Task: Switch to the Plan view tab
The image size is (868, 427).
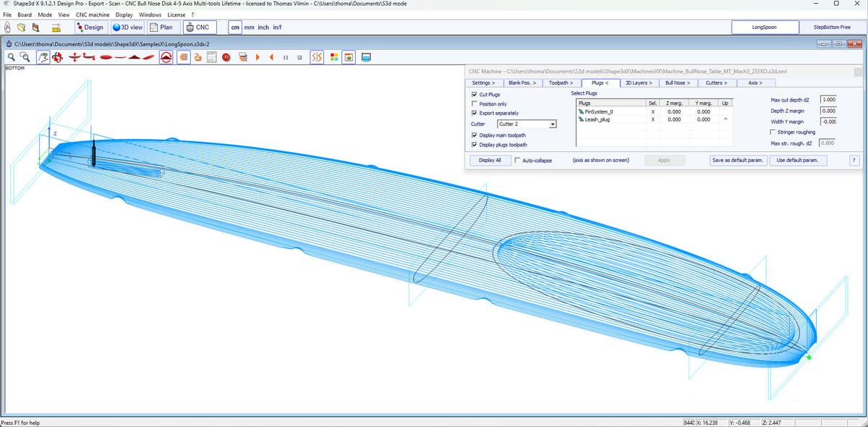Action: 163,27
